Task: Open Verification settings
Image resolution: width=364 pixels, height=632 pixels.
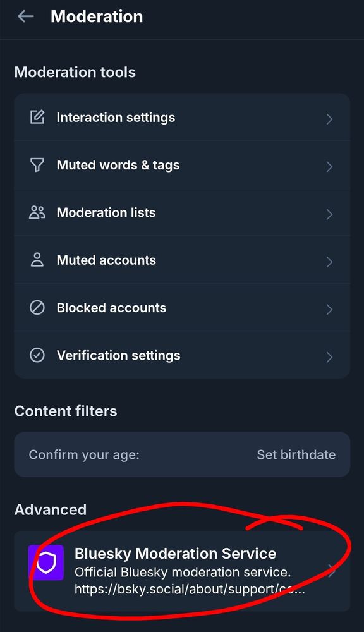Action: 182,355
